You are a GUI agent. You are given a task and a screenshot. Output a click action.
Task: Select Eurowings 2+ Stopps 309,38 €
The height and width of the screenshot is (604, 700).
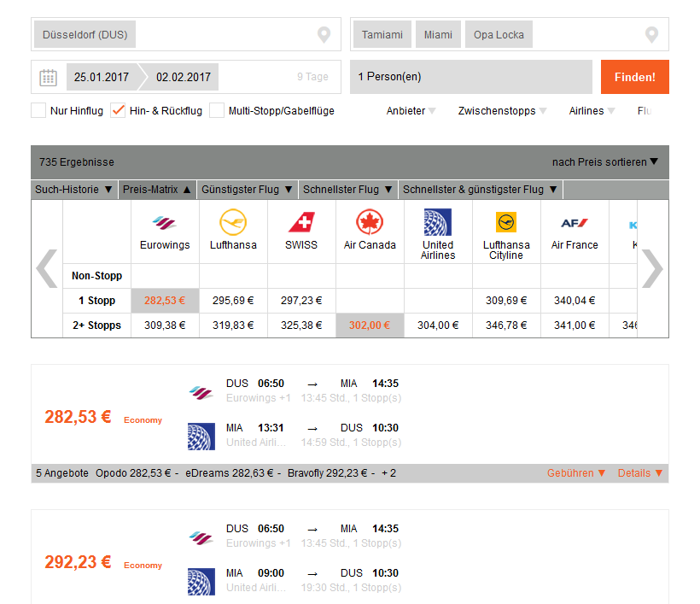point(165,325)
